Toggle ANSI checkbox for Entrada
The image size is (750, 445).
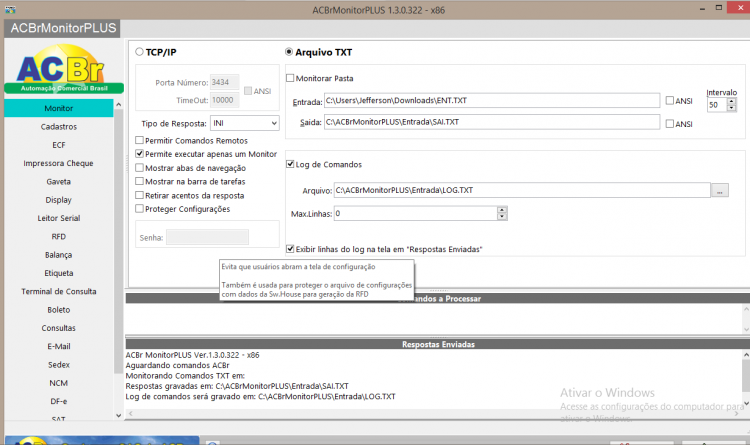[670, 100]
